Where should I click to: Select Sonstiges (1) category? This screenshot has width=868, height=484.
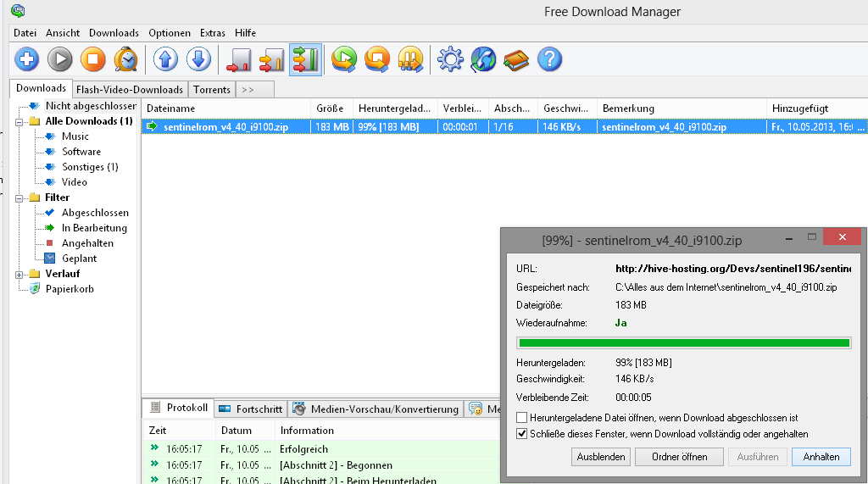click(90, 167)
